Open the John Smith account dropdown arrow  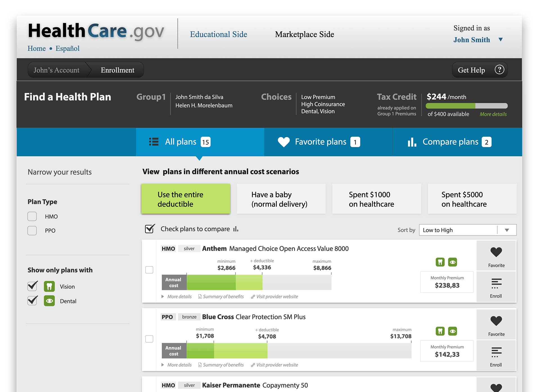(501, 40)
